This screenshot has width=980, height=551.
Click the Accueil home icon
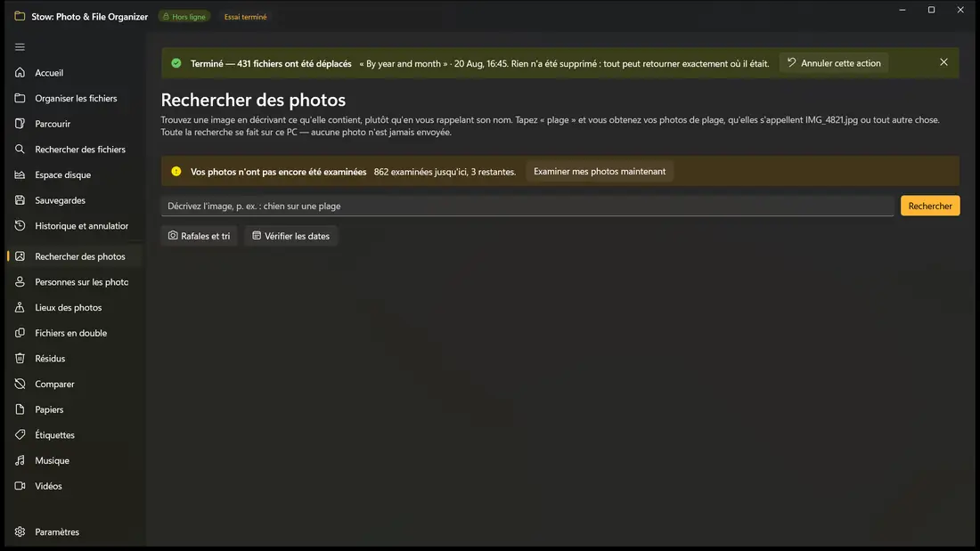tap(20, 72)
